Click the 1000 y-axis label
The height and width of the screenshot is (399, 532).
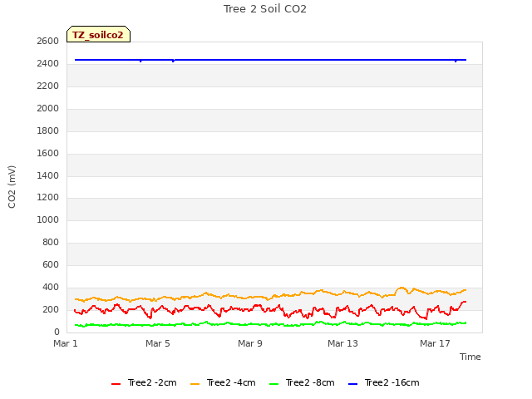click(x=48, y=219)
